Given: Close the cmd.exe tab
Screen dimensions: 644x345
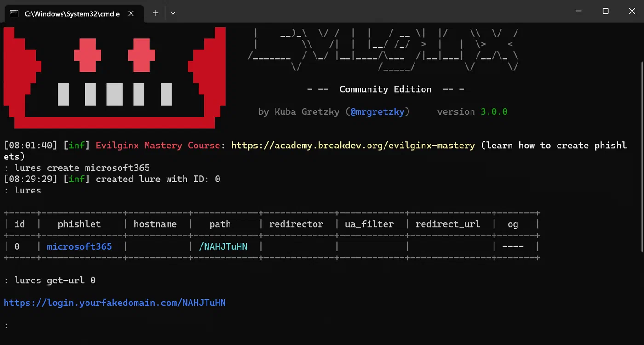Looking at the screenshot, I should coord(131,13).
